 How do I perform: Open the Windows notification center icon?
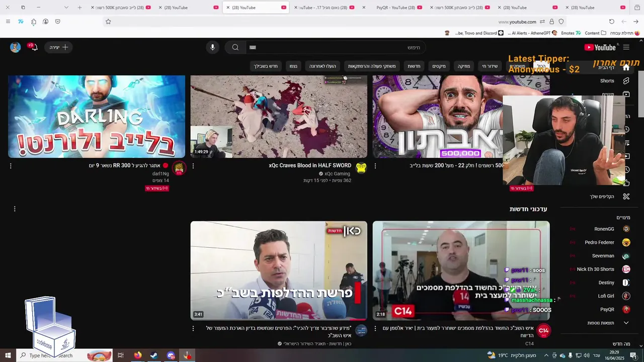[633, 355]
